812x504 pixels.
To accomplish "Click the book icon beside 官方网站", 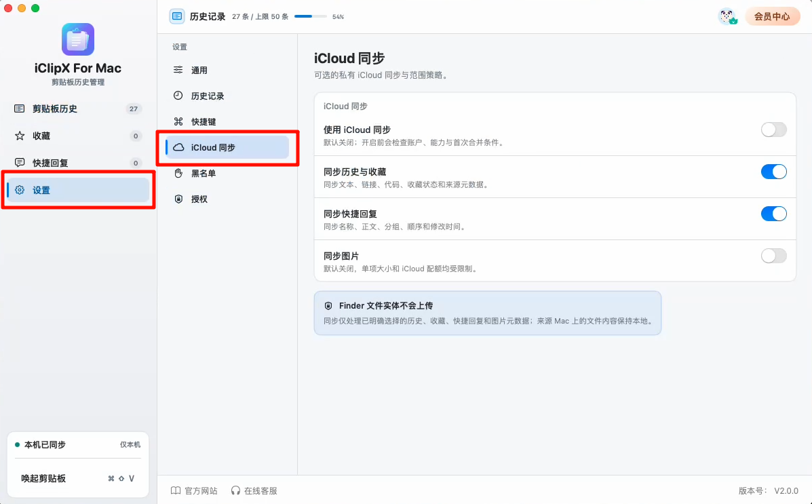I will pos(176,490).
